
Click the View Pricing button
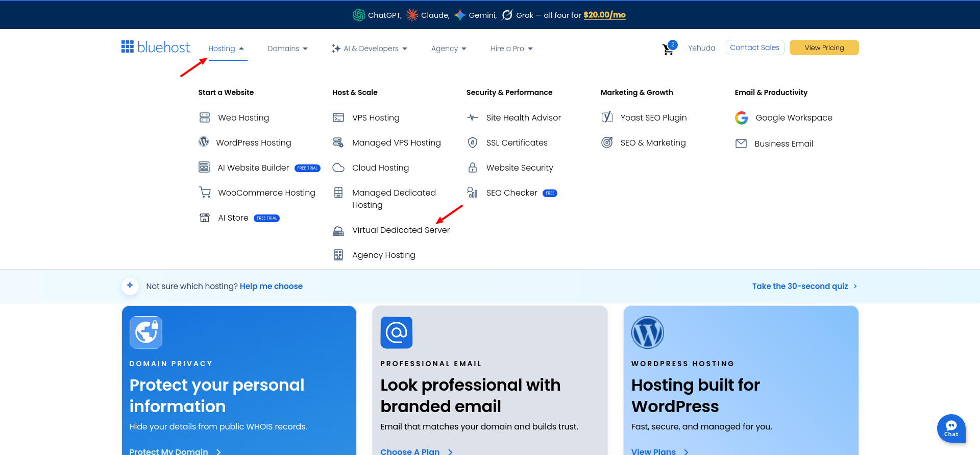(x=824, y=47)
